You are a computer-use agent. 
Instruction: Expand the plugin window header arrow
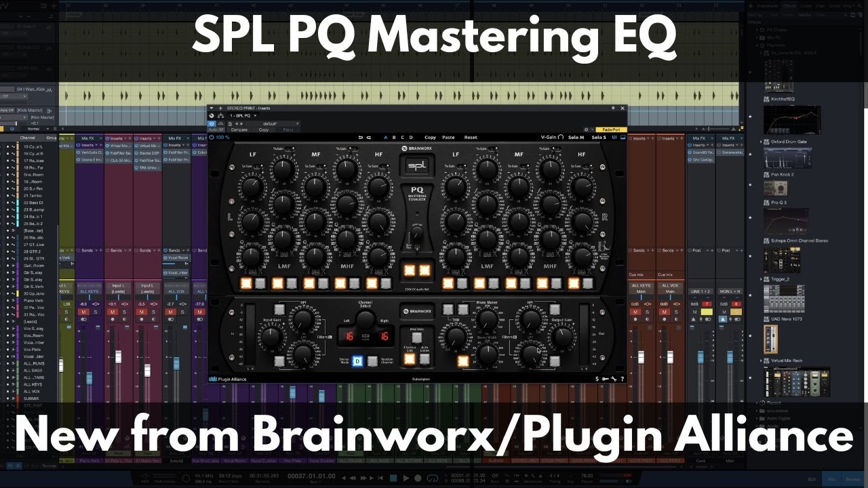(212, 108)
